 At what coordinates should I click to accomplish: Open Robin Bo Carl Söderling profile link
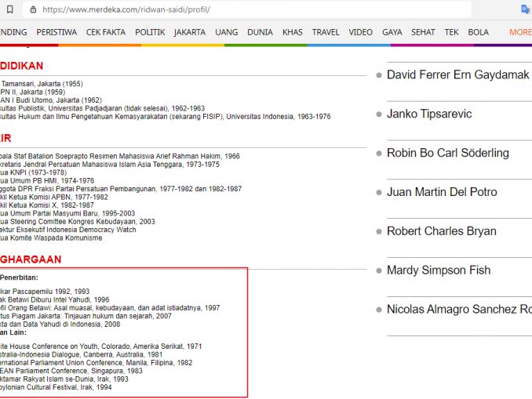click(x=448, y=153)
